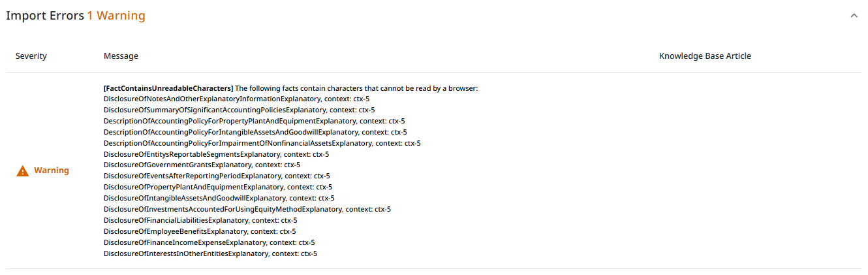Click DisclosureOfFinanceIncomeExpenseExplanatory line
This screenshot has height=275, width=868.
pyautogui.click(x=209, y=242)
